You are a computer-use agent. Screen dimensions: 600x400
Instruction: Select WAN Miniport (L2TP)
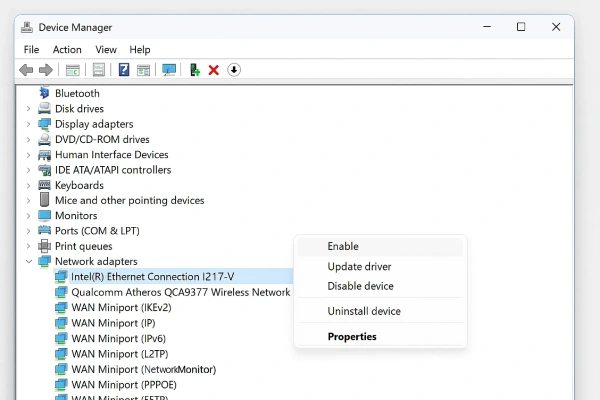pos(120,354)
